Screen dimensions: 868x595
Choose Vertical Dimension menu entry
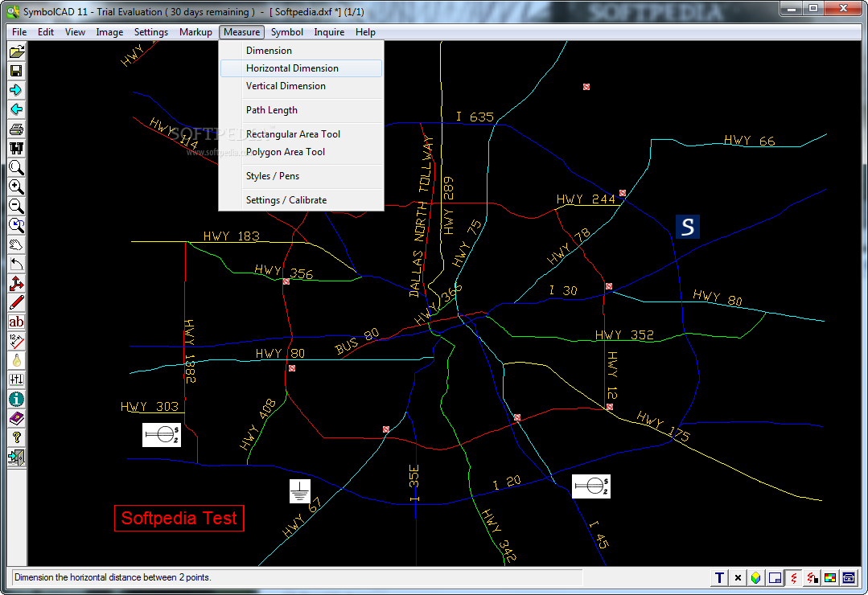301,86
